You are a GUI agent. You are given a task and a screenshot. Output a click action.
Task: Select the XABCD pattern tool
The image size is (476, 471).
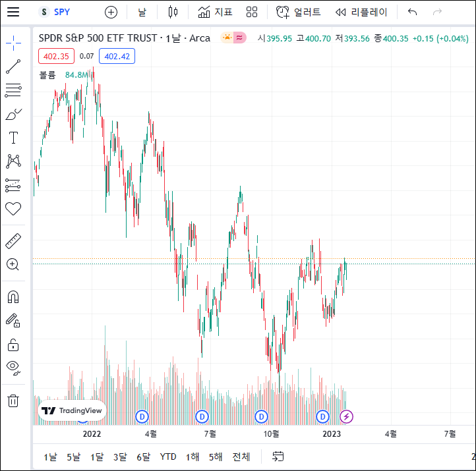tap(13, 161)
